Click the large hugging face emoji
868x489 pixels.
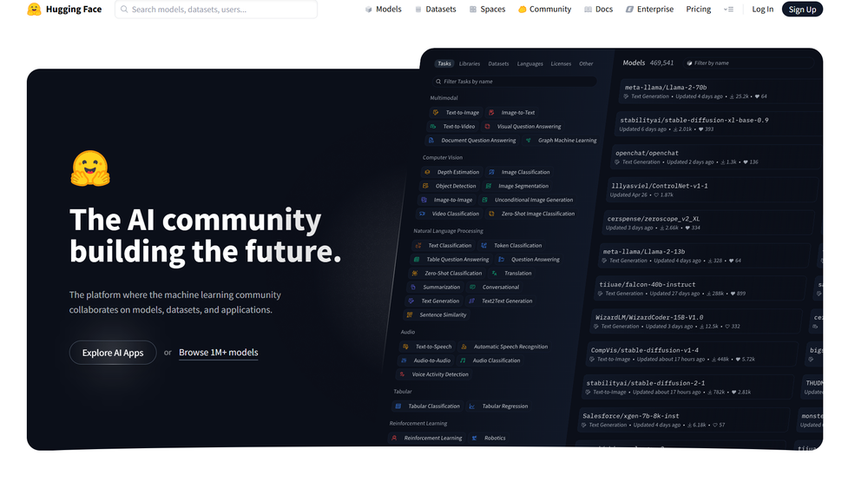pyautogui.click(x=90, y=169)
